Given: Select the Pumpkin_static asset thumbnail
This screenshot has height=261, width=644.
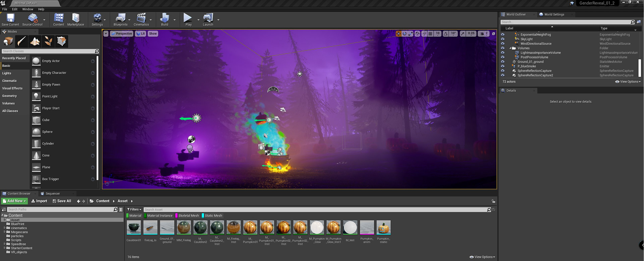Looking at the screenshot, I should pos(383,228).
